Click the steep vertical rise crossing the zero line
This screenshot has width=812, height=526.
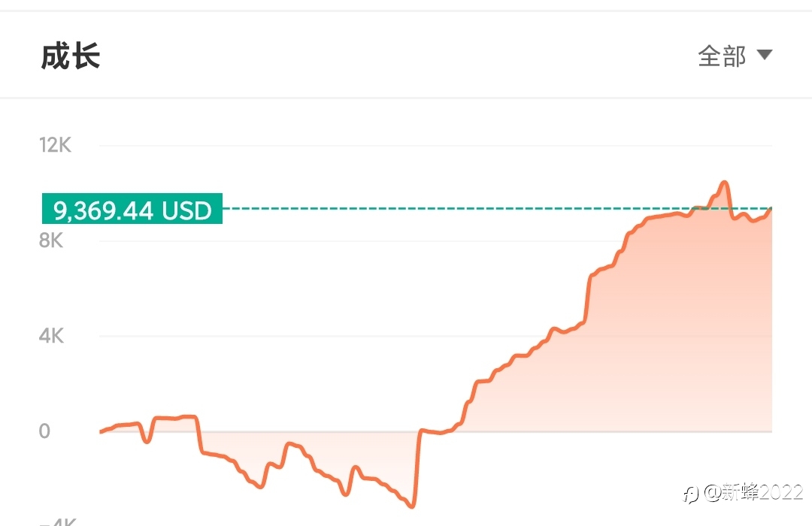pyautogui.click(x=418, y=466)
